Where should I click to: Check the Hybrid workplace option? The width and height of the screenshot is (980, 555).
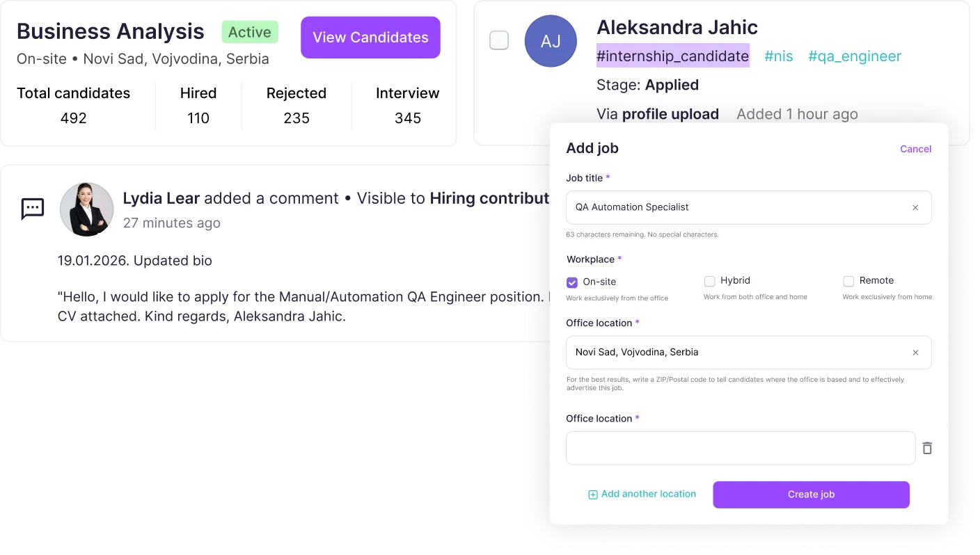point(710,281)
